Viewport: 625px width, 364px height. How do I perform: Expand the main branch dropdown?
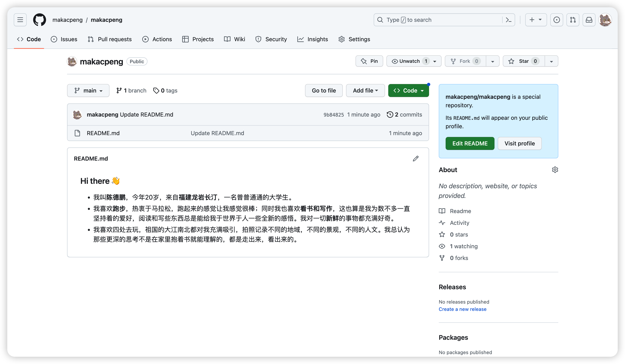point(88,90)
